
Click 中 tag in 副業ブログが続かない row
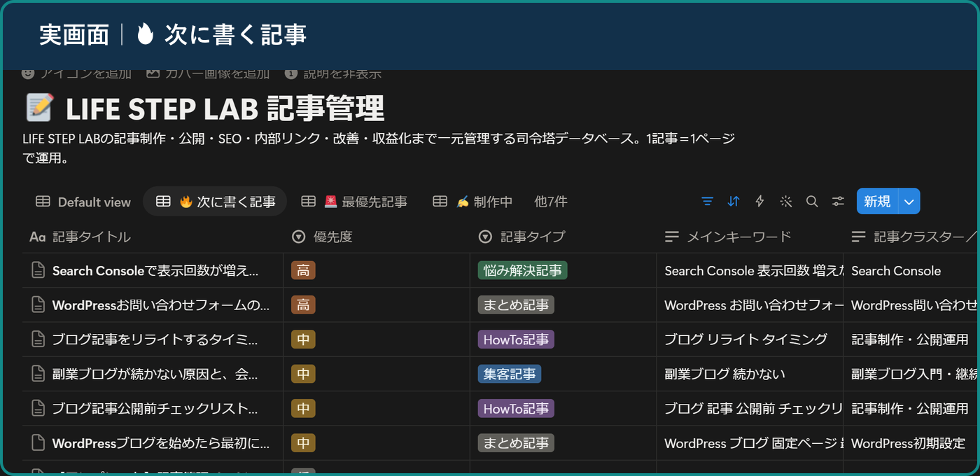coord(303,374)
